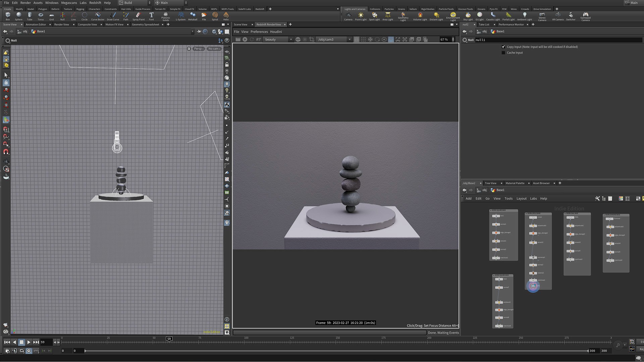Click the Stop playback button
This screenshot has width=644, height=362.
point(21,342)
